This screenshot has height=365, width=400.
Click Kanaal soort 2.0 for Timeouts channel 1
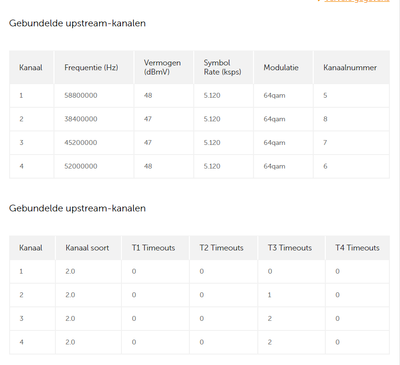click(70, 272)
